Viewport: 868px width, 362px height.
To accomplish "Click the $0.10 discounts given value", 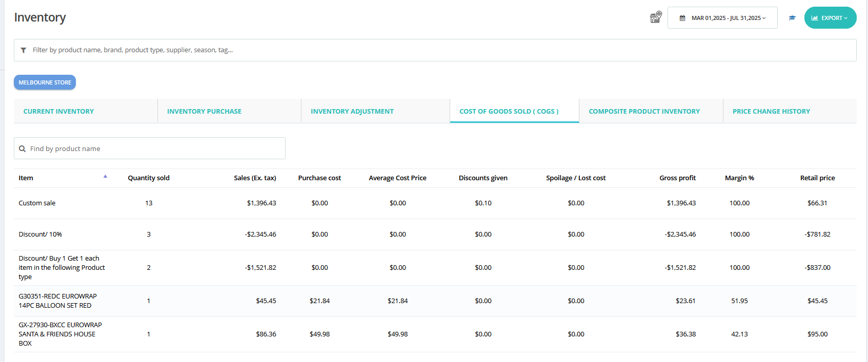I will coord(483,203).
